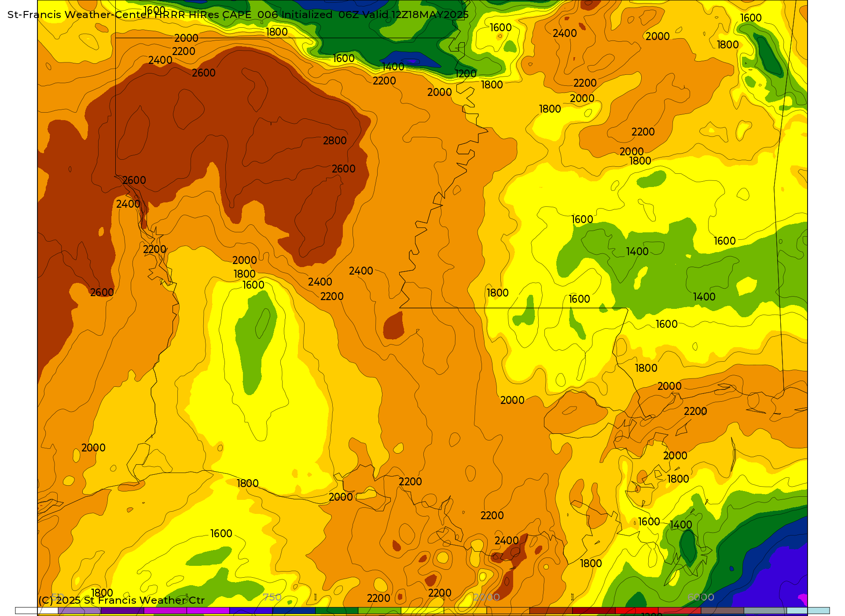Select the light purple legend swatch

[x=79, y=611]
